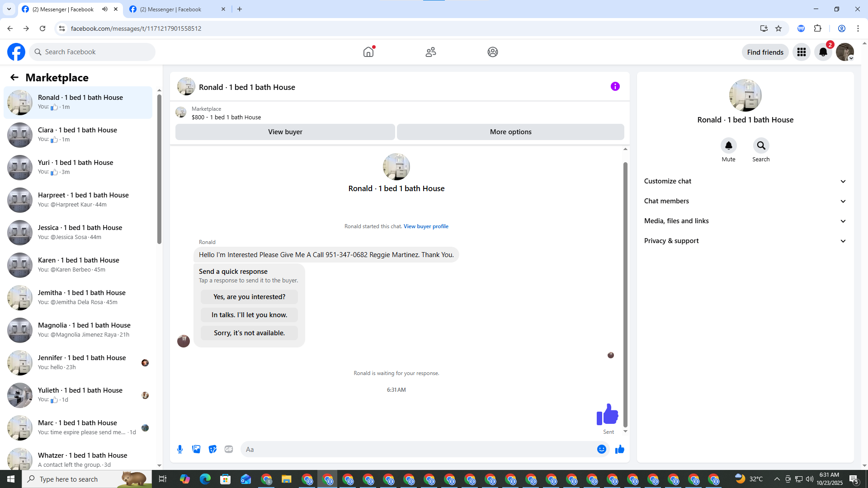Attach a photo using image icon
This screenshot has width=868, height=488.
pyautogui.click(x=196, y=449)
